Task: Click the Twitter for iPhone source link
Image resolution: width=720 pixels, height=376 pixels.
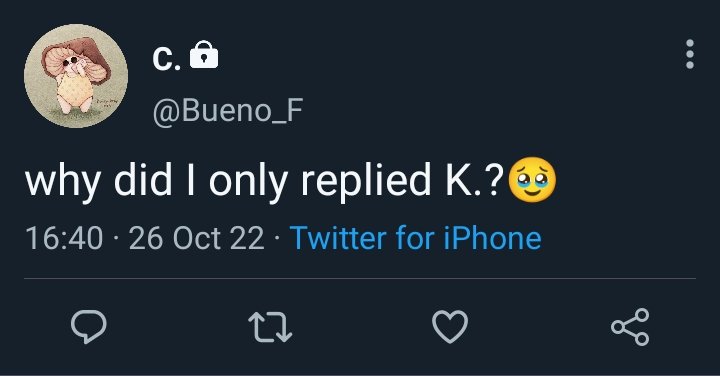Action: coord(416,238)
